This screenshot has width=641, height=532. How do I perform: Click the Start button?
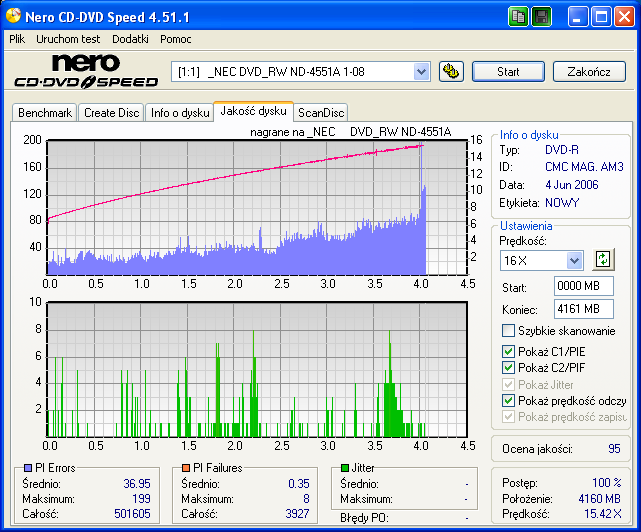point(508,72)
